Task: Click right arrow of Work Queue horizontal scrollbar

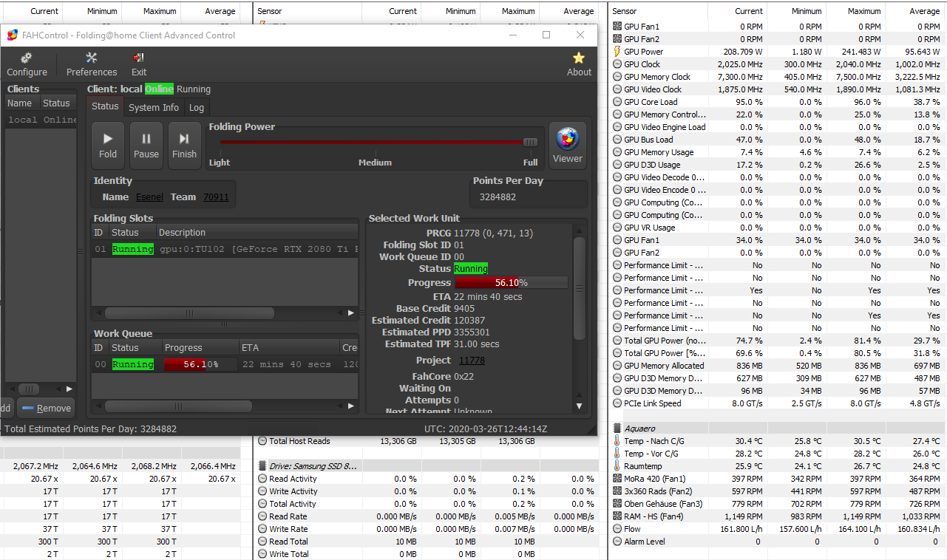Action: tap(351, 406)
